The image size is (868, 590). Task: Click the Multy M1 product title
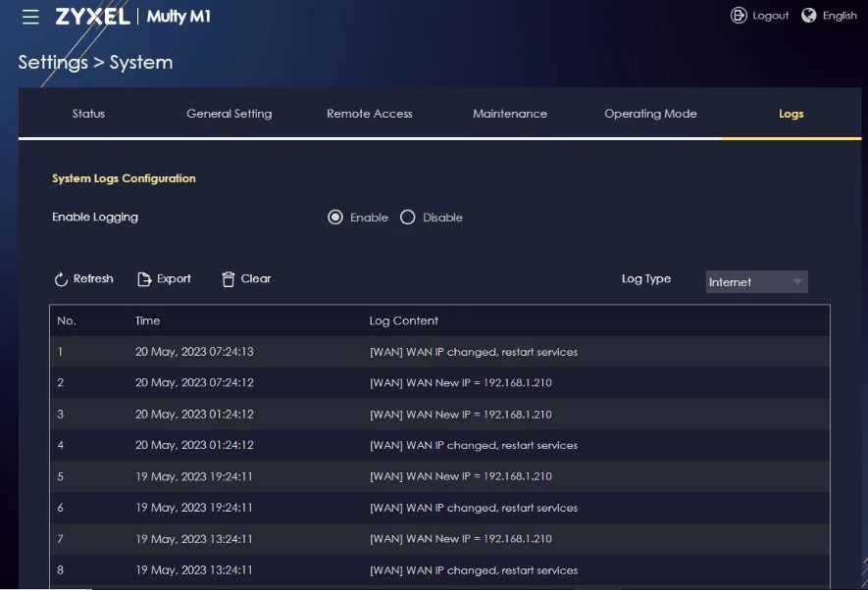click(179, 16)
